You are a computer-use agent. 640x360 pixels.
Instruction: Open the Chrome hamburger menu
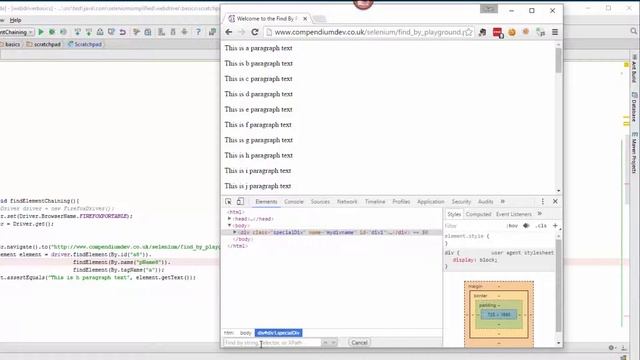tap(555, 32)
